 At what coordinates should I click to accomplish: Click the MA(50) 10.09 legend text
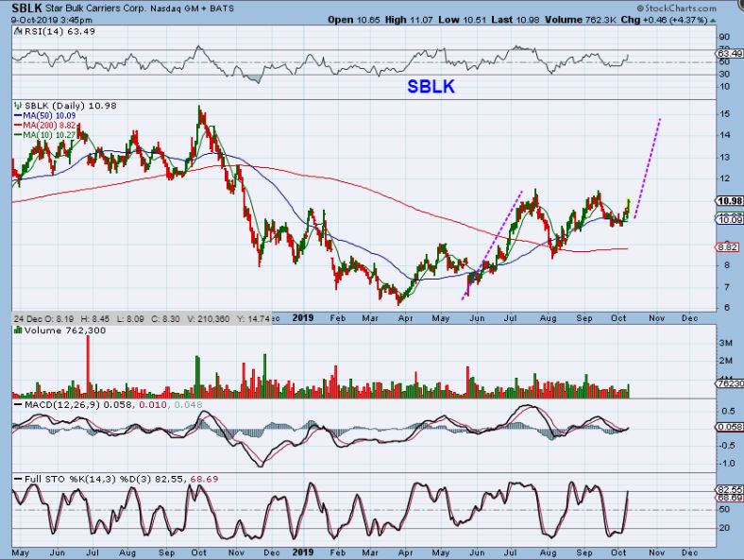point(49,115)
